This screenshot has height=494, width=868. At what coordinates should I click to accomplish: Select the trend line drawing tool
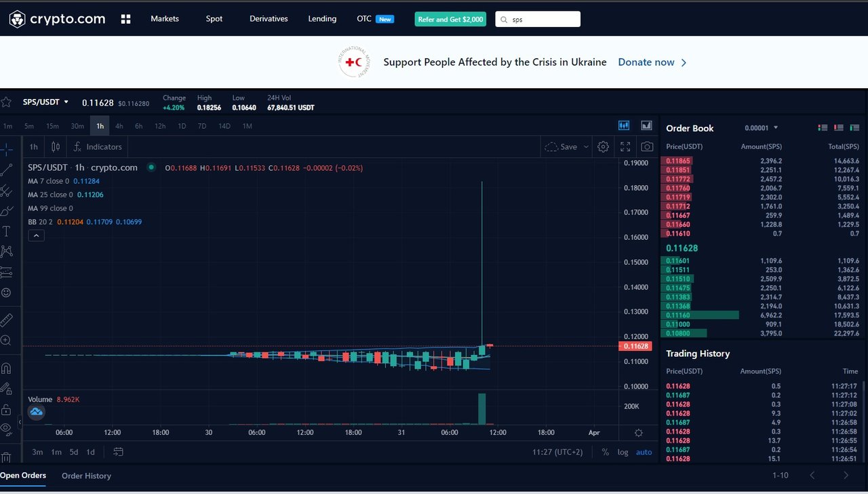[x=6, y=170]
